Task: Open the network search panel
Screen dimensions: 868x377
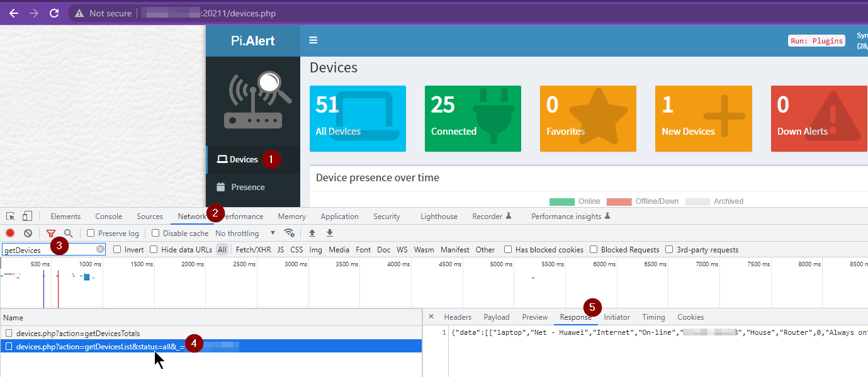Action: pos(68,232)
